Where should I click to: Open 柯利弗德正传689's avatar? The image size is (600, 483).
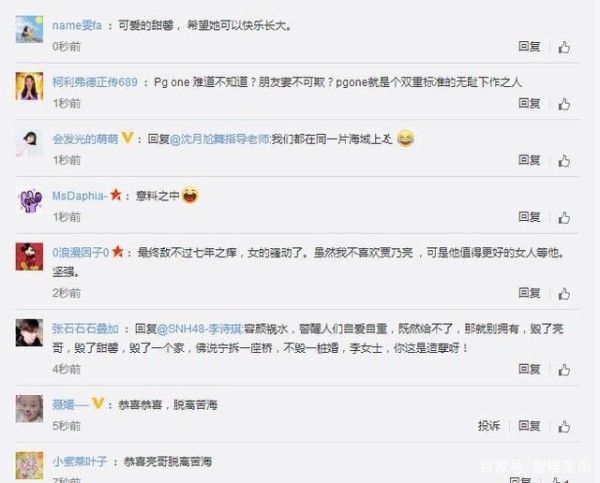point(29,86)
